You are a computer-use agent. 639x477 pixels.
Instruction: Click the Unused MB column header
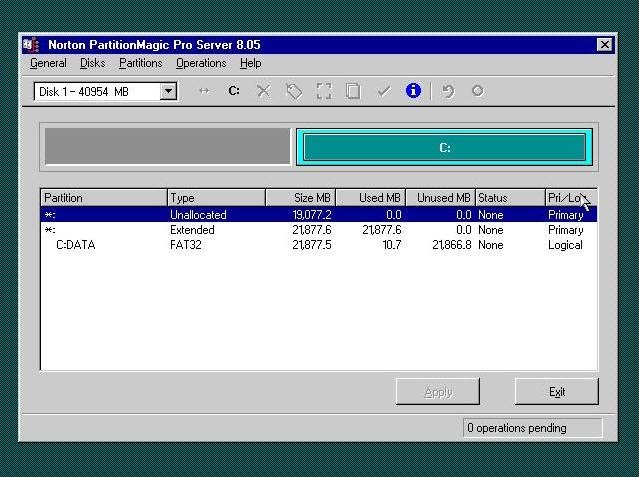pos(441,198)
